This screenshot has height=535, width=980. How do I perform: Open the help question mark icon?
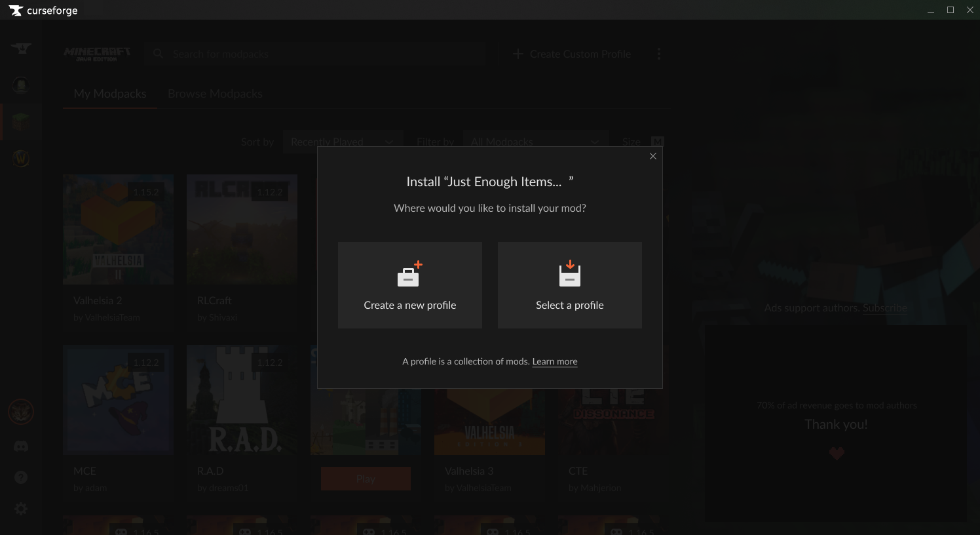coord(21,477)
